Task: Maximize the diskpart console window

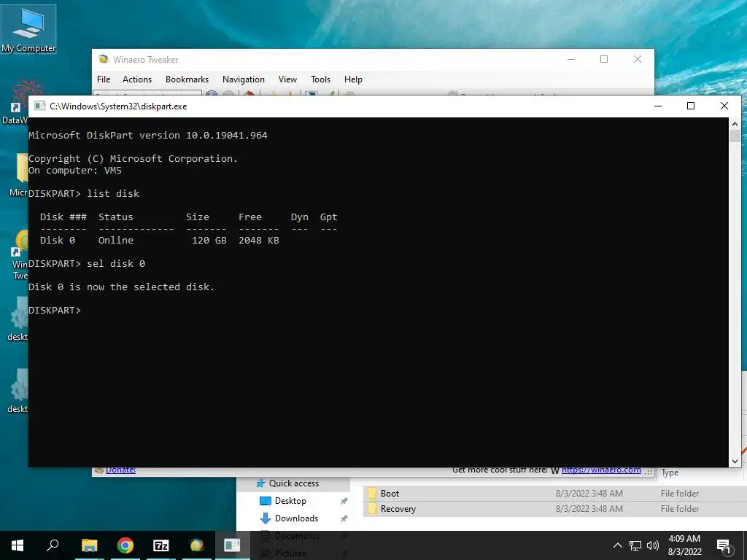Action: click(x=691, y=106)
